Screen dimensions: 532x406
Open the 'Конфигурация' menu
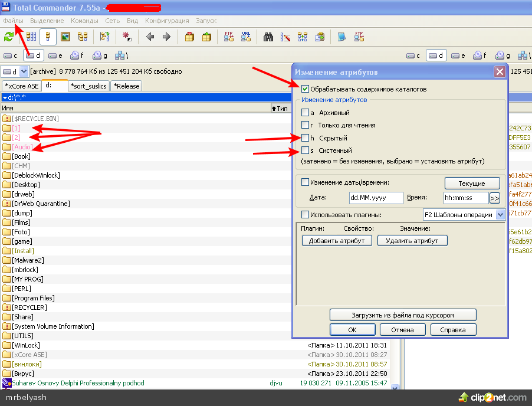tap(167, 21)
